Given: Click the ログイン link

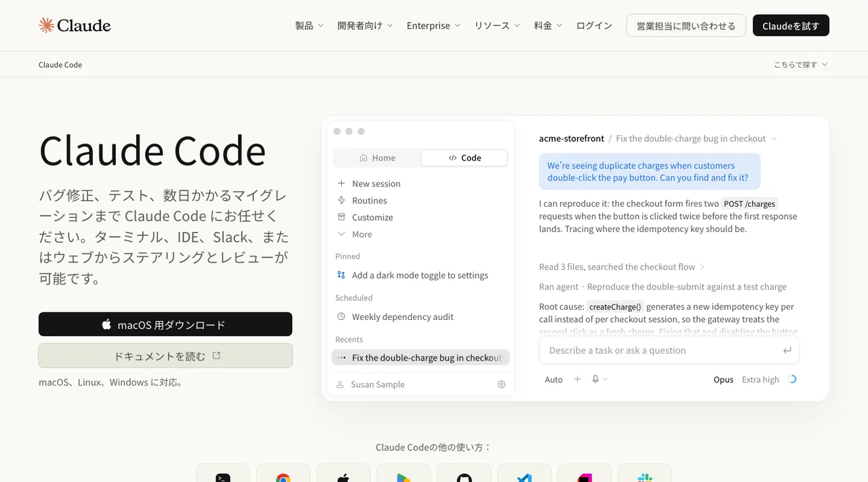Looking at the screenshot, I should point(594,26).
